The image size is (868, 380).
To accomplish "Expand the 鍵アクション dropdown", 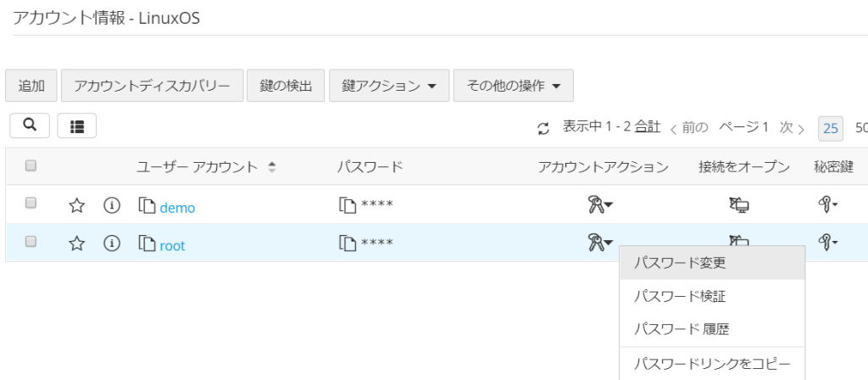I will pyautogui.click(x=389, y=86).
